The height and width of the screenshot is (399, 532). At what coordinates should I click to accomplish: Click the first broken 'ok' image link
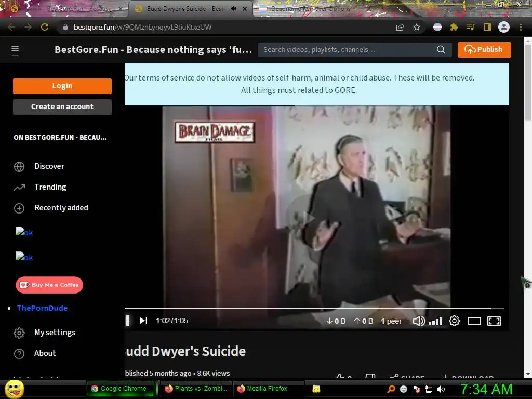[24, 232]
